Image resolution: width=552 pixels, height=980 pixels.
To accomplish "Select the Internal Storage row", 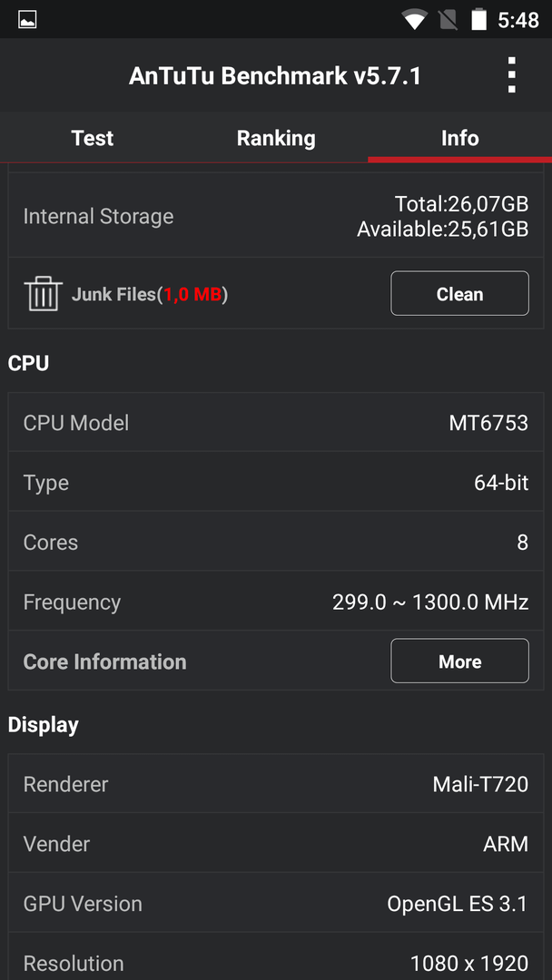I will pos(276,216).
